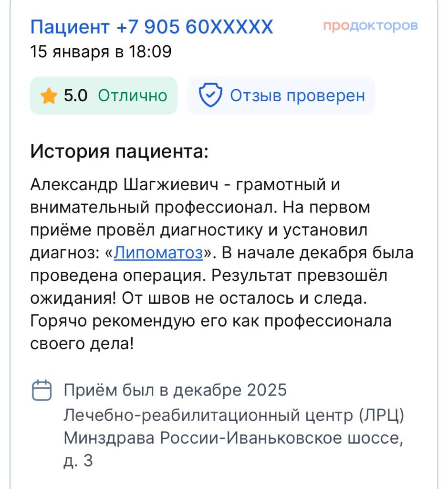Click the patient phone number 'Пациент +7 905 60XXXXX'
The height and width of the screenshot is (489, 448).
coord(151,27)
